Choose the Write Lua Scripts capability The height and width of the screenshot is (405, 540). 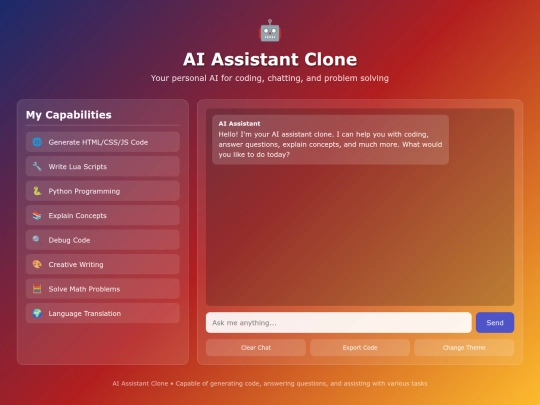coord(103,166)
